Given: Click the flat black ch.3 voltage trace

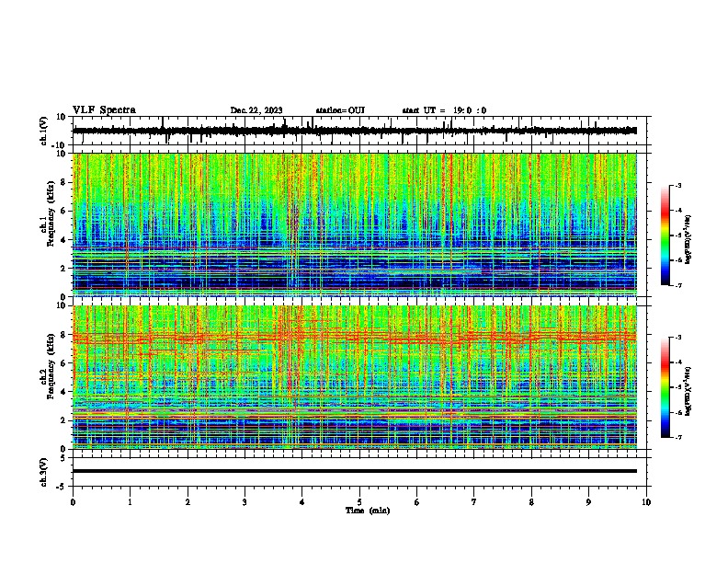Looking at the screenshot, I should coord(355,471).
